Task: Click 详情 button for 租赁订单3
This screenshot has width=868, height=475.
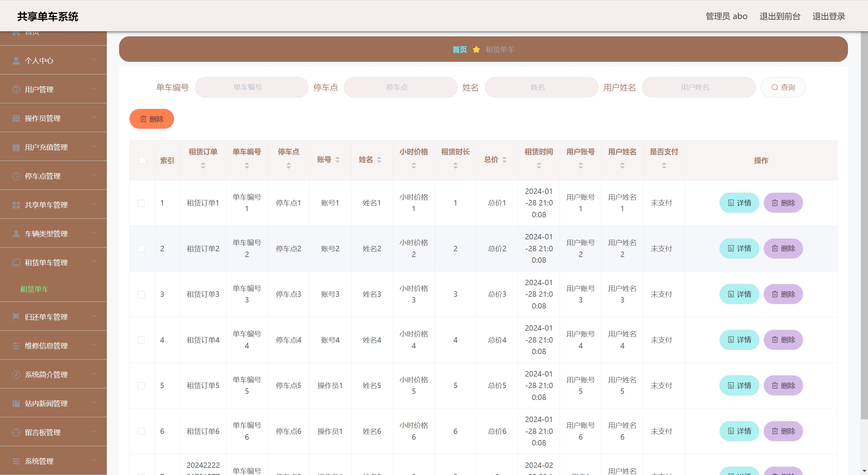Action: tap(739, 294)
